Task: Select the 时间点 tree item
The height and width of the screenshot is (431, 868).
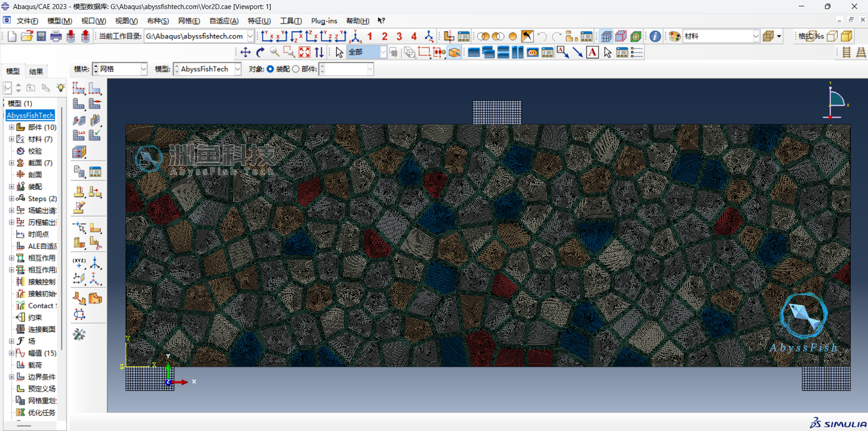Action: tap(38, 234)
